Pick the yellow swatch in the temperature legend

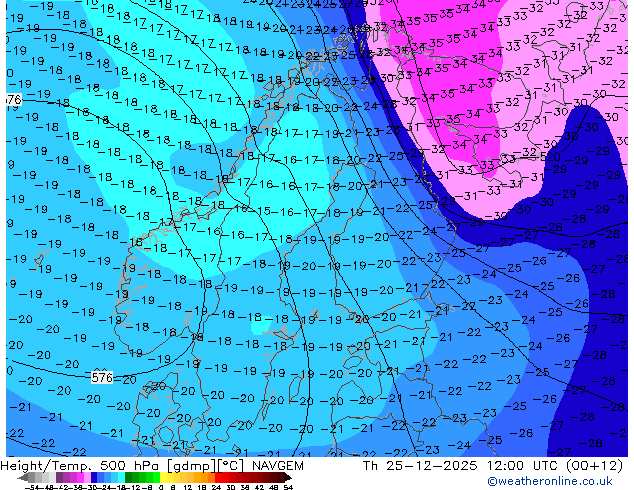163,477
